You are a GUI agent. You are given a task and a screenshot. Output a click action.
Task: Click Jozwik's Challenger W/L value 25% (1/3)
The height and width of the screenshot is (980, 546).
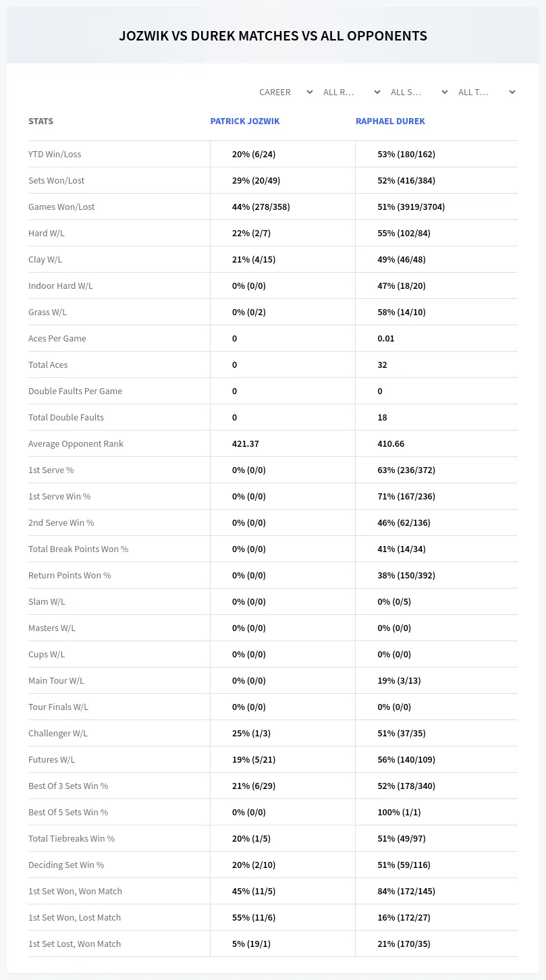pyautogui.click(x=251, y=733)
